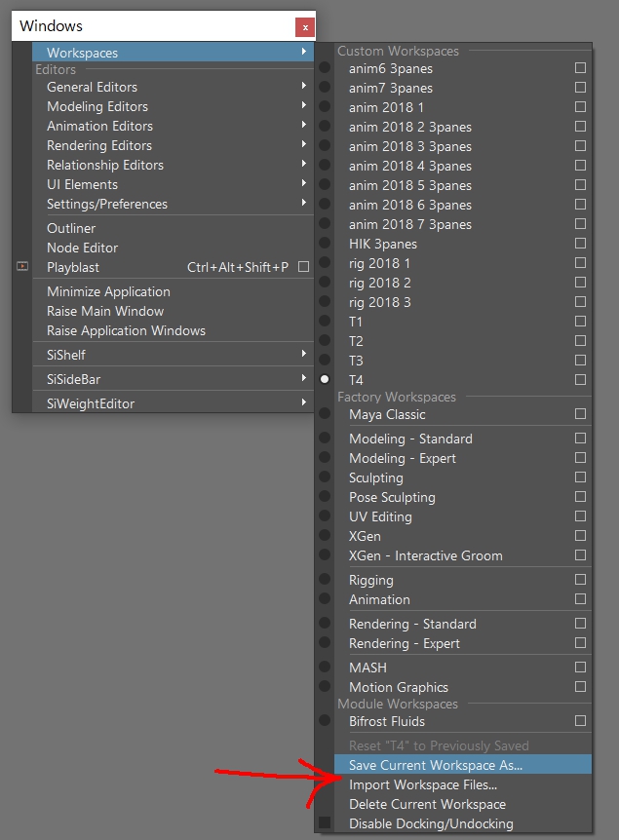The height and width of the screenshot is (840, 619).
Task: Click the Playblast icon in the menu
Action: [x=22, y=266]
